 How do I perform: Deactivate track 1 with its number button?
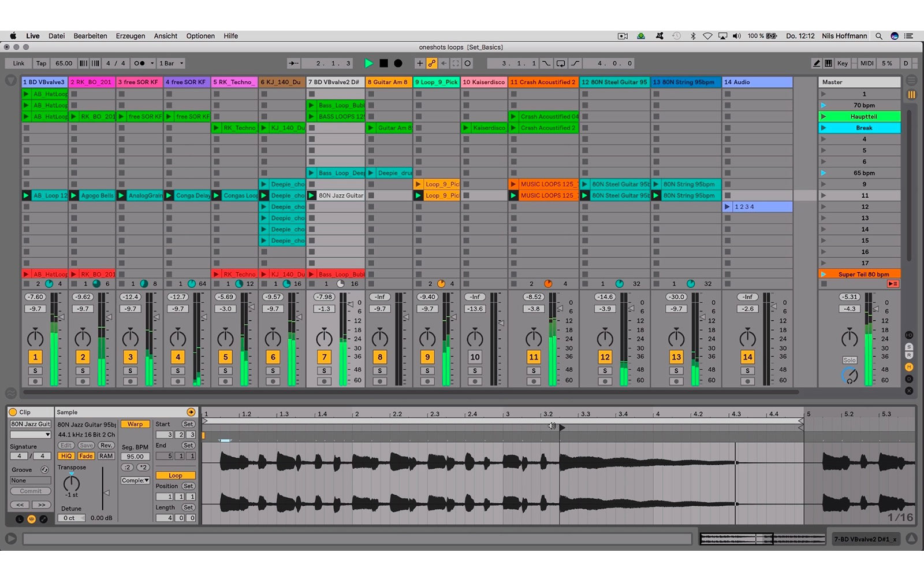[35, 357]
